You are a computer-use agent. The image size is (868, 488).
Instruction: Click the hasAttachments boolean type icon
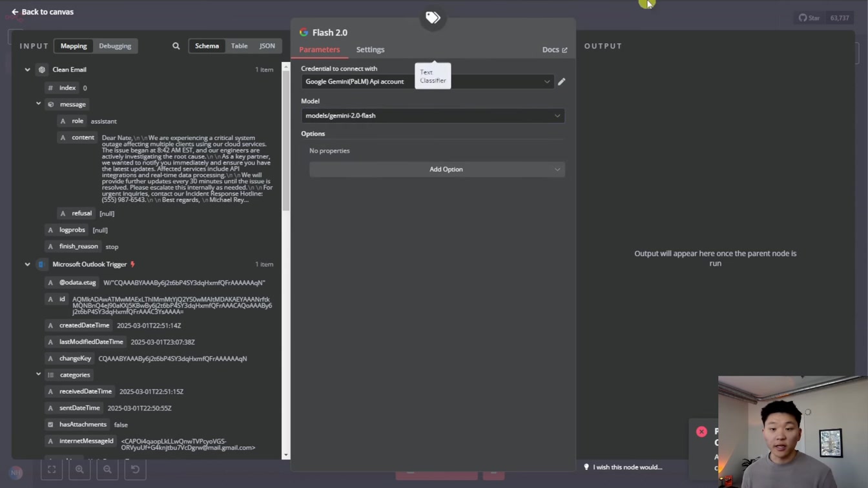[x=50, y=425]
